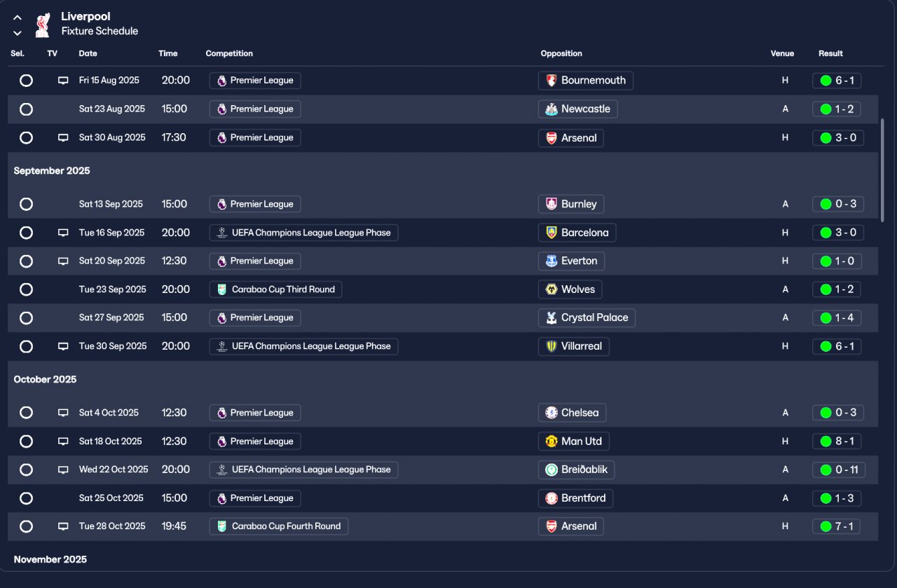
Task: Click the Bournemouth club badge
Action: 552,81
